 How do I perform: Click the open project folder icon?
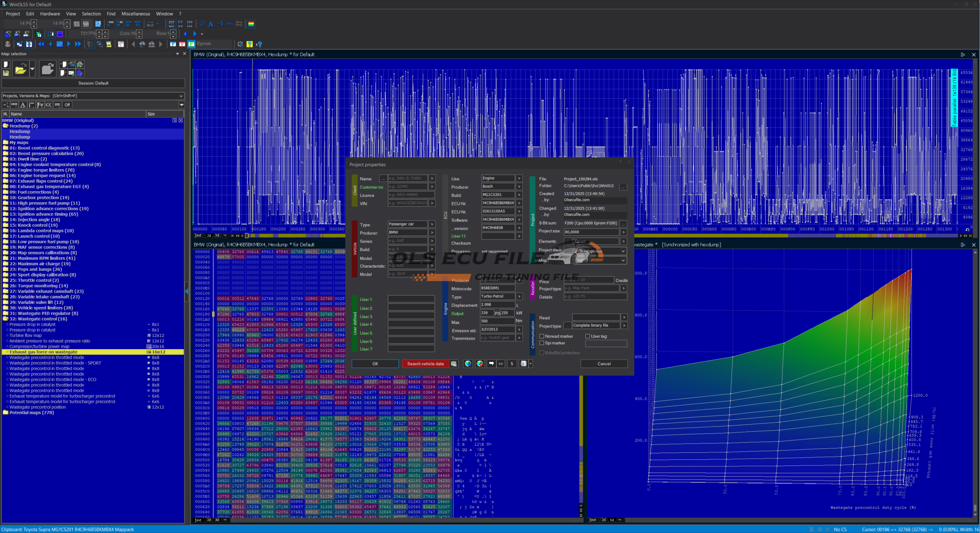click(20, 69)
